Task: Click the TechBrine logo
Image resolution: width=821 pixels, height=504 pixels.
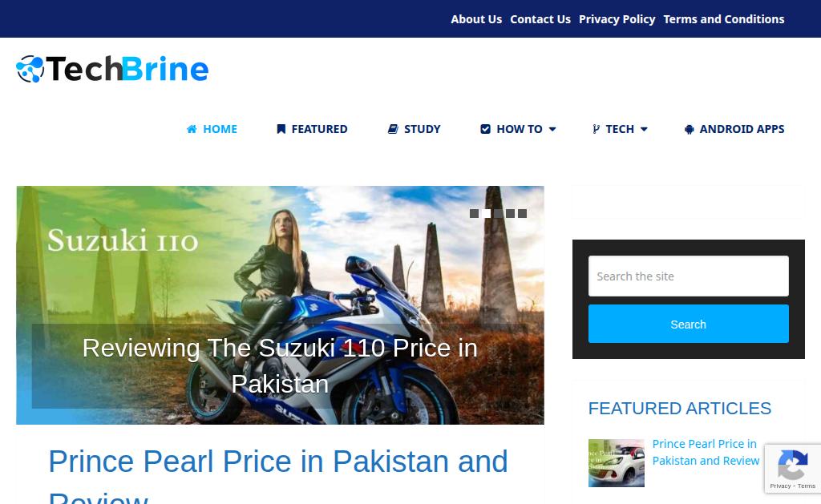Action: pos(112,69)
